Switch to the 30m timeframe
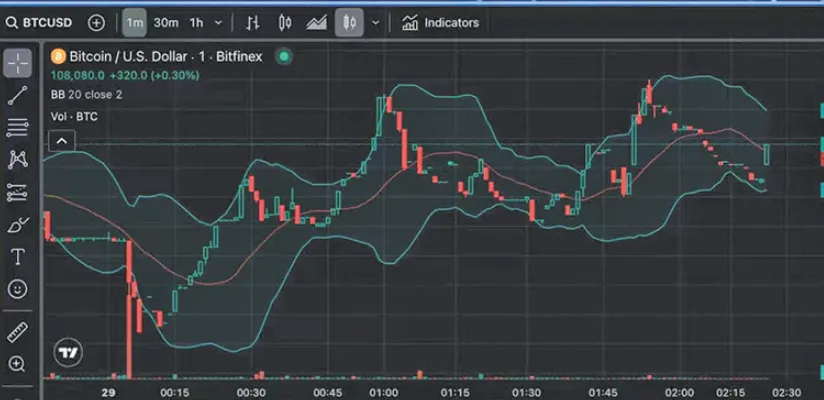824x400 pixels. pyautogui.click(x=166, y=23)
